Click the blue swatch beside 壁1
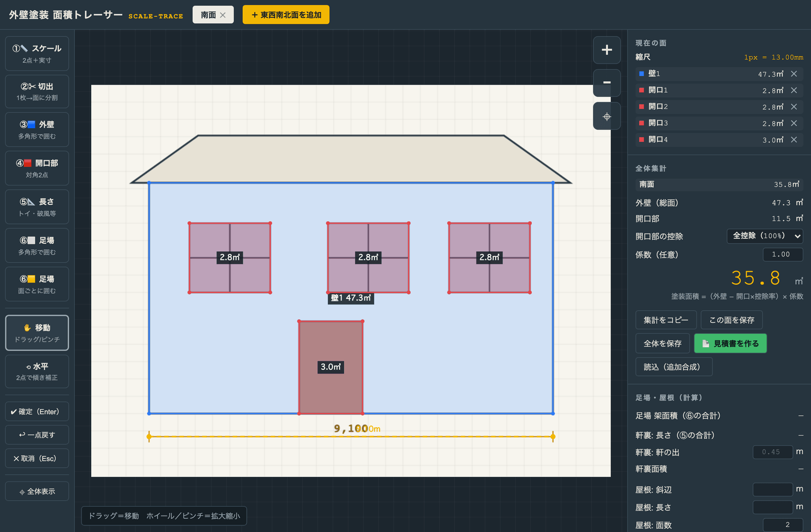 (642, 74)
